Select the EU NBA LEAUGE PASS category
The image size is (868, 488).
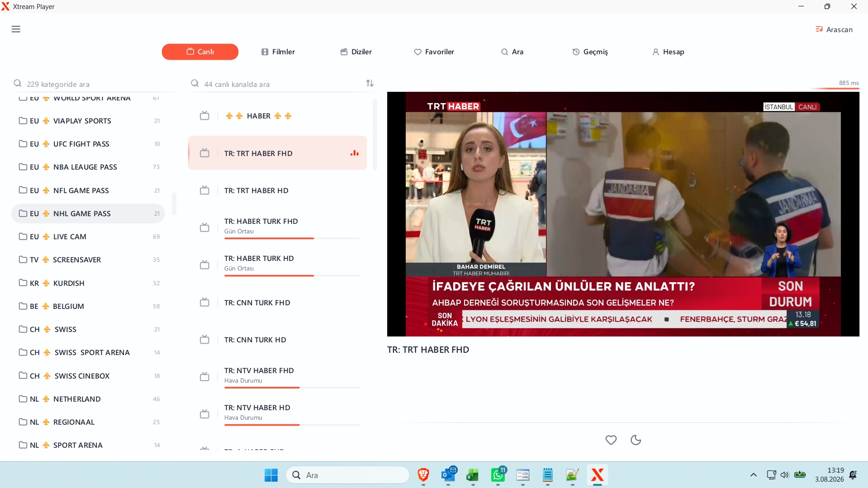(88, 167)
